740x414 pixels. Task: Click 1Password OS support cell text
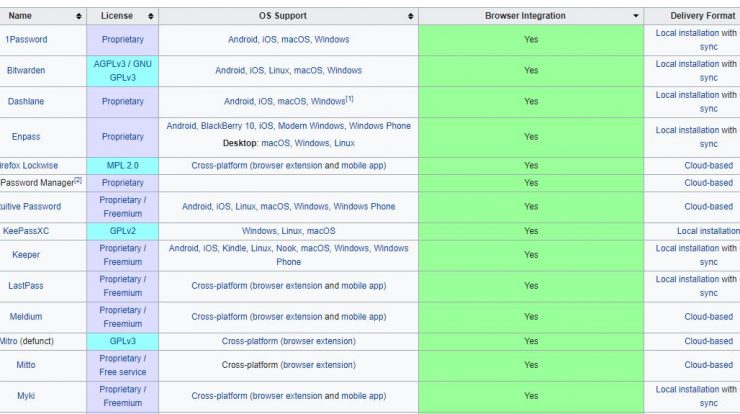coord(289,40)
